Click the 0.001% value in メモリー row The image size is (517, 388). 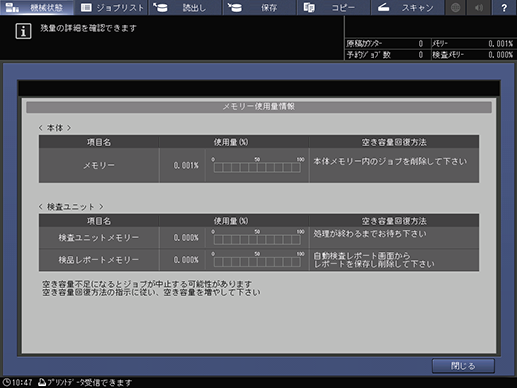[186, 165]
